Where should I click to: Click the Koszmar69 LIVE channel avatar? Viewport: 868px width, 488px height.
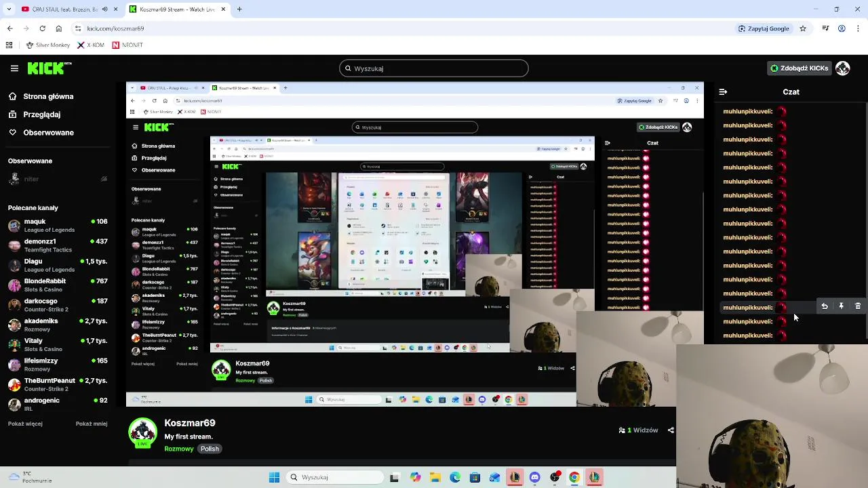pyautogui.click(x=142, y=432)
